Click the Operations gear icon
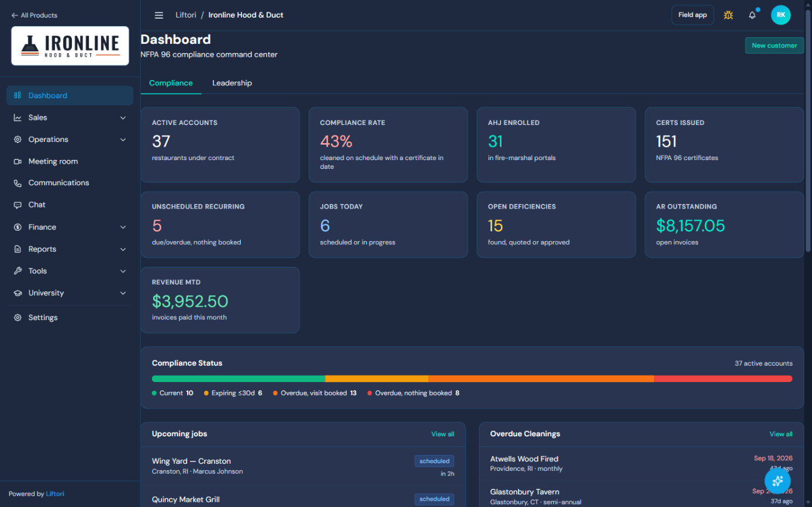812x507 pixels. pos(18,140)
